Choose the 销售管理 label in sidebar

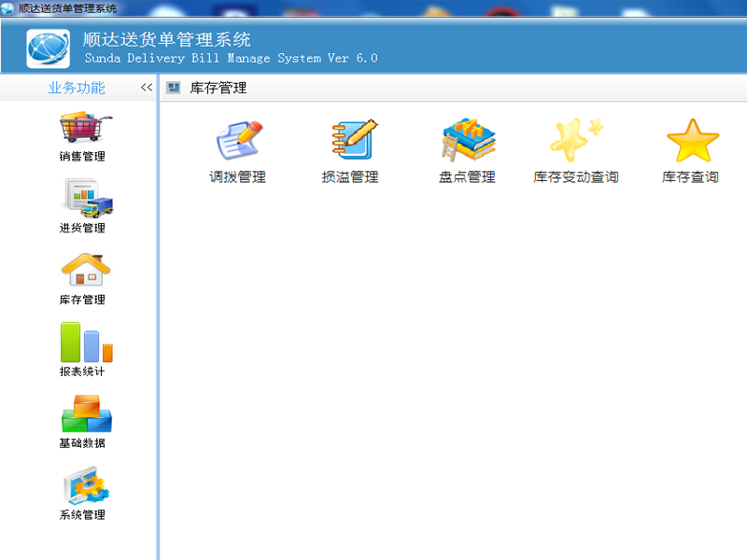click(x=82, y=156)
